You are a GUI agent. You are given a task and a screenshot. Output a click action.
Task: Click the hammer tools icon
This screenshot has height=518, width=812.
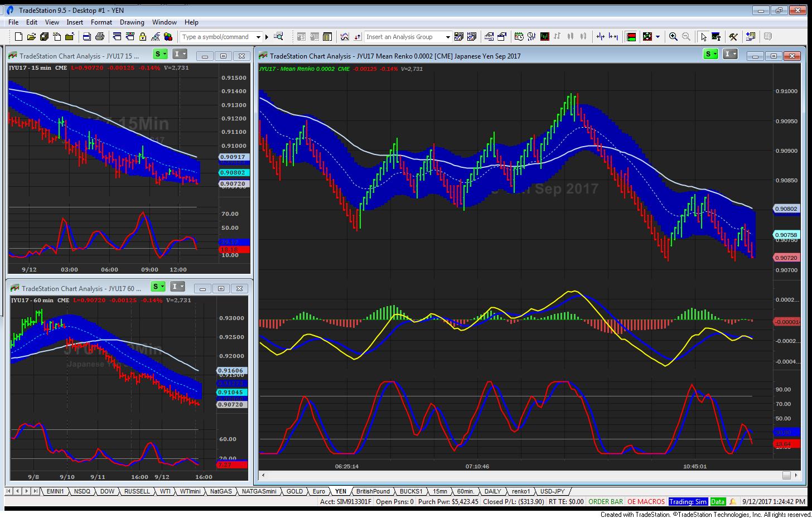coord(733,37)
